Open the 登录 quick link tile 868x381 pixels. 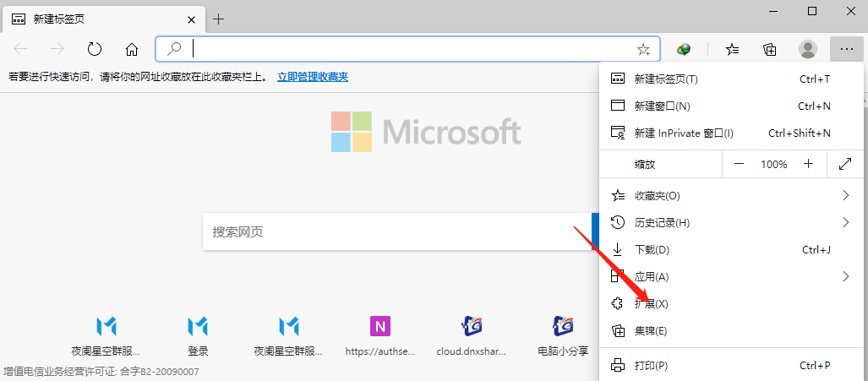click(x=198, y=335)
